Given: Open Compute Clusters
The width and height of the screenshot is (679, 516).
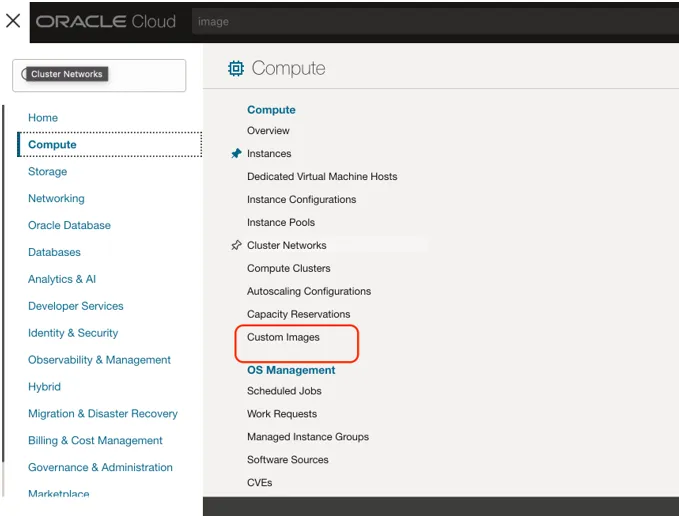Looking at the screenshot, I should click(288, 268).
